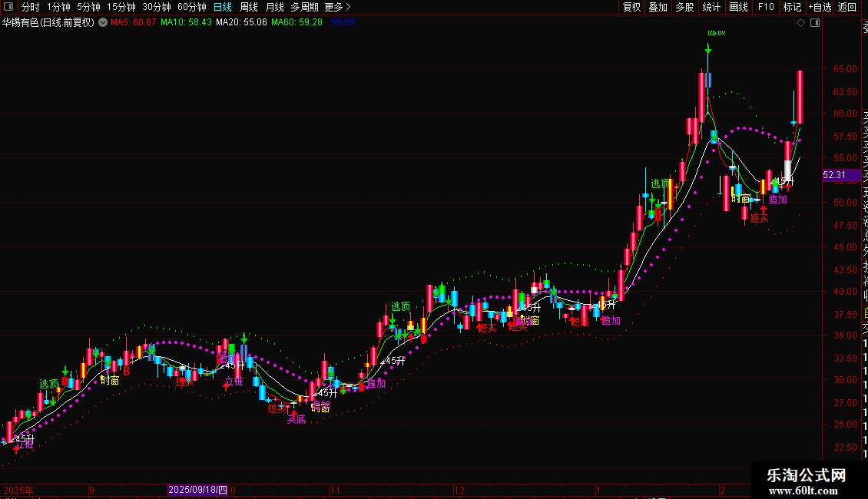Image resolution: width=868 pixels, height=499 pixels.
Task: Toggle 复权 price adjustment
Action: [x=631, y=7]
